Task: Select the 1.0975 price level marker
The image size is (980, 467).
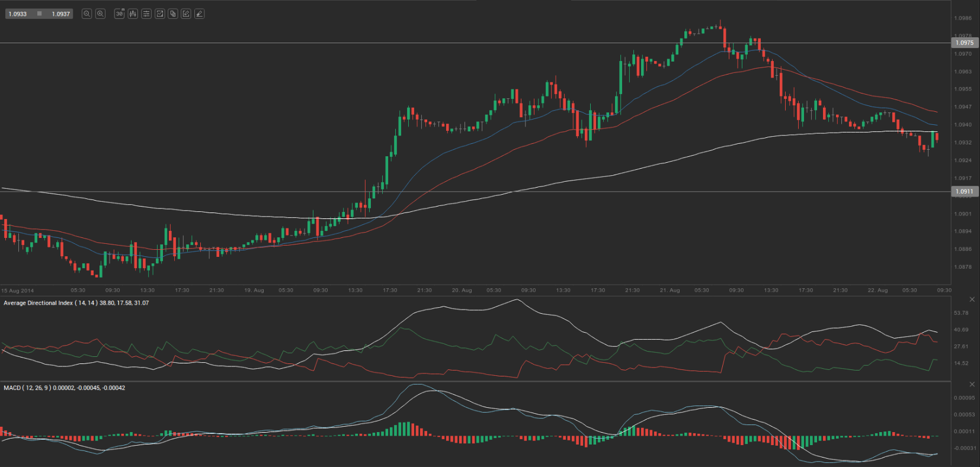Action: click(x=965, y=43)
